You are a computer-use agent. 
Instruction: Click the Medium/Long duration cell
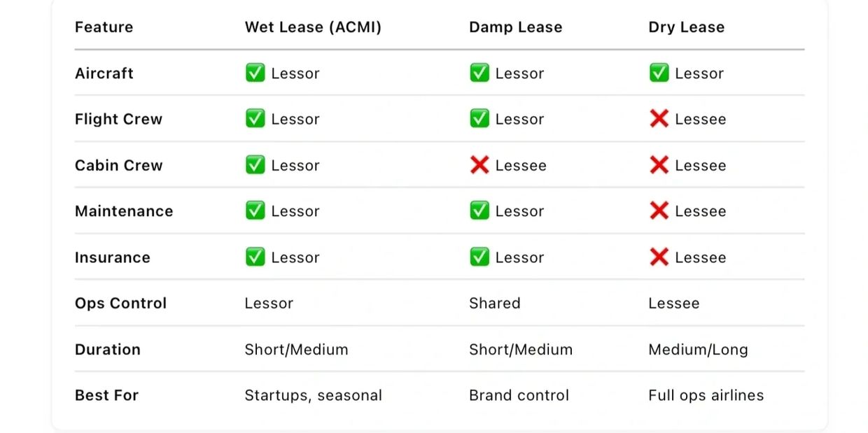point(698,349)
